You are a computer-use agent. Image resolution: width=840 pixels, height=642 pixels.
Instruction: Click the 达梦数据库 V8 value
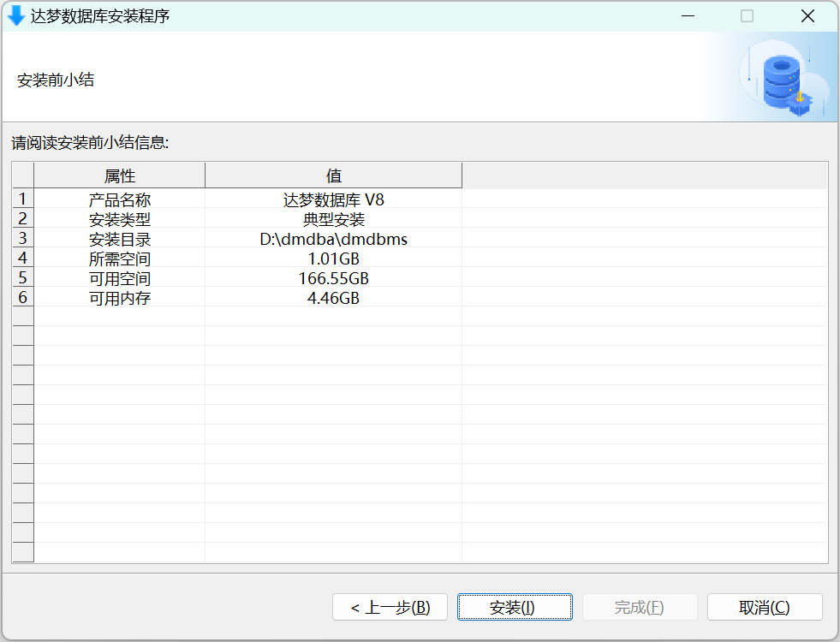pos(333,199)
